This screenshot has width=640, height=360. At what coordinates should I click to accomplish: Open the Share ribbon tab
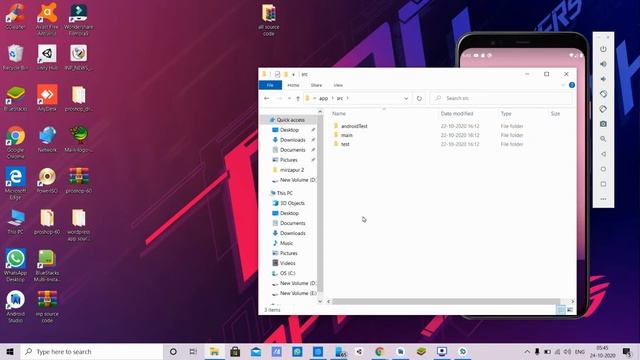[316, 85]
